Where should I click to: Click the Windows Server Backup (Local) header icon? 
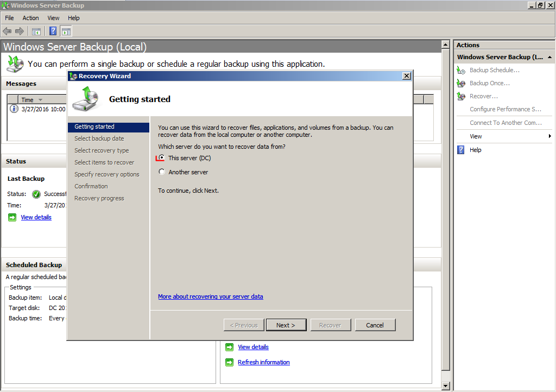pyautogui.click(x=15, y=64)
